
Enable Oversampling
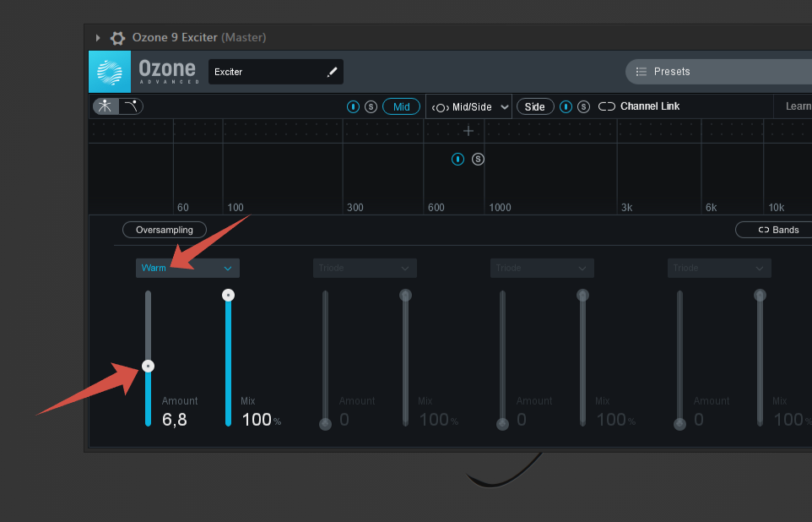click(165, 230)
